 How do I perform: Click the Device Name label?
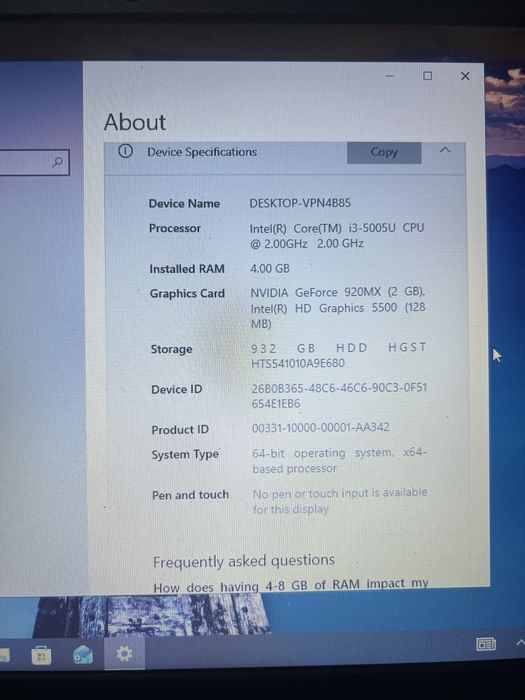point(184,204)
